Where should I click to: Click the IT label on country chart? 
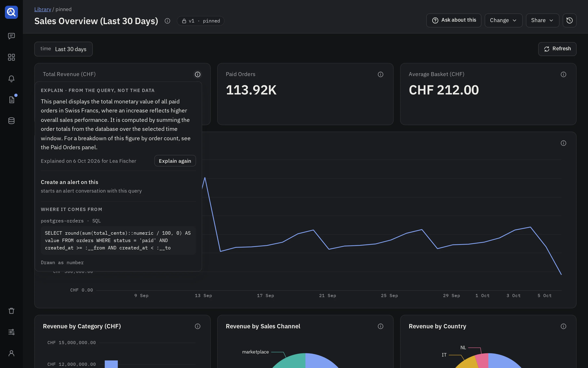click(444, 355)
